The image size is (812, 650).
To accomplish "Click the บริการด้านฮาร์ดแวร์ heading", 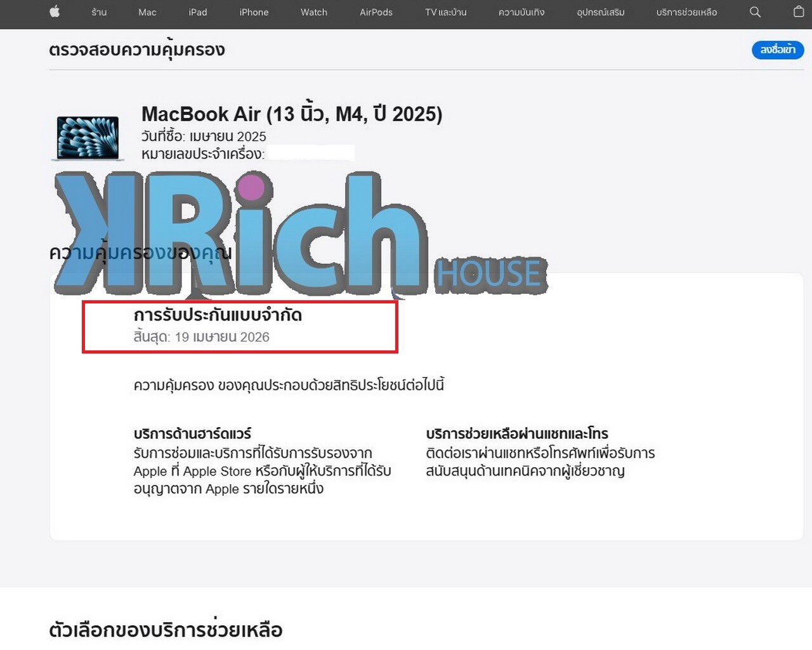I will tap(192, 434).
